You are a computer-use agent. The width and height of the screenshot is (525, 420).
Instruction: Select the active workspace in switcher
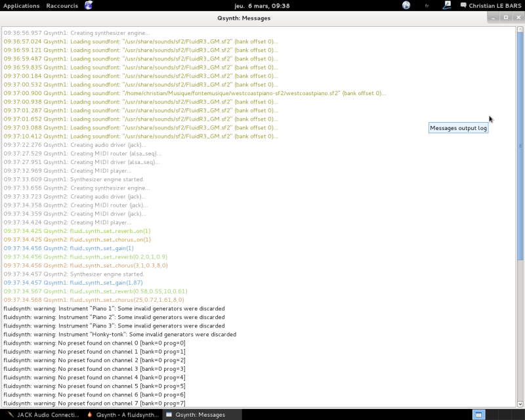click(x=478, y=415)
